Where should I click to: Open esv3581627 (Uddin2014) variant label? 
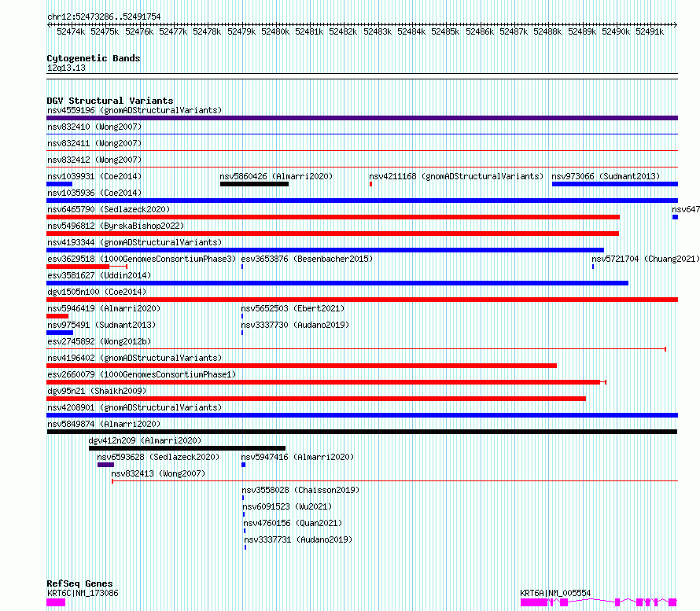99,275
